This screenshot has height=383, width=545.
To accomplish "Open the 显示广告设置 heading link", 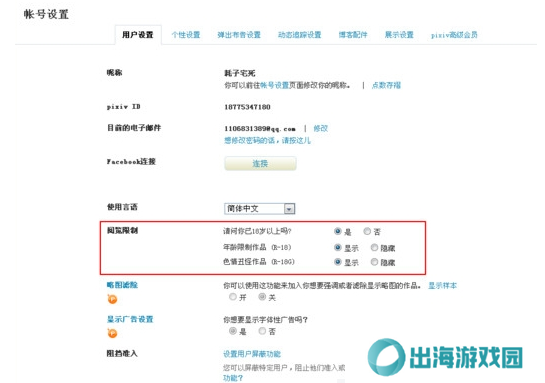I will [x=130, y=319].
